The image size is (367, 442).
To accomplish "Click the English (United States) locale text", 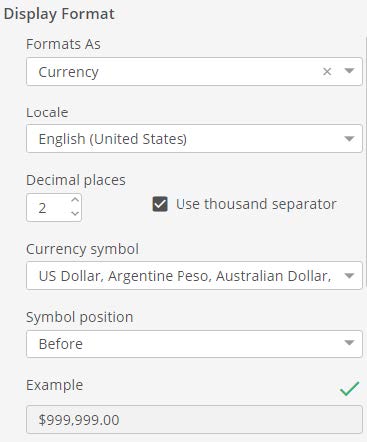I will point(113,139).
